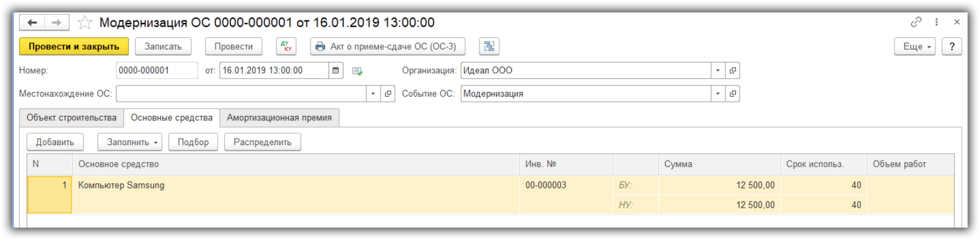Focus the Организация field Идеал ООО

point(586,71)
